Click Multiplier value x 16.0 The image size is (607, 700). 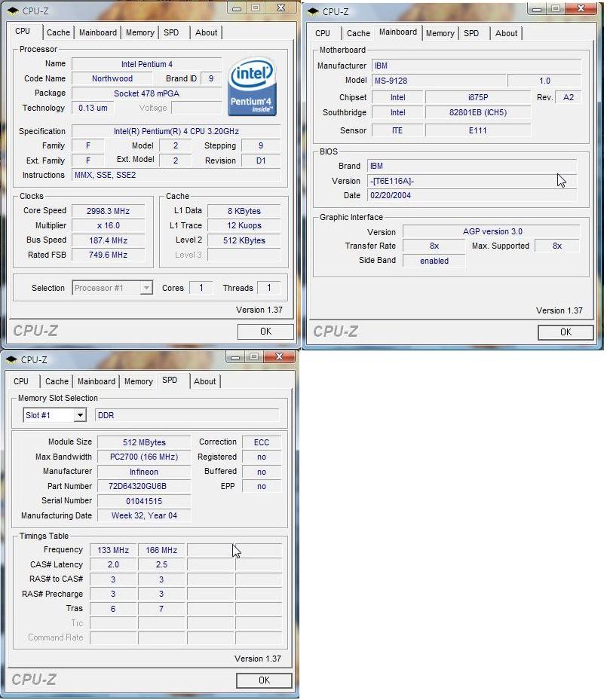(108, 226)
